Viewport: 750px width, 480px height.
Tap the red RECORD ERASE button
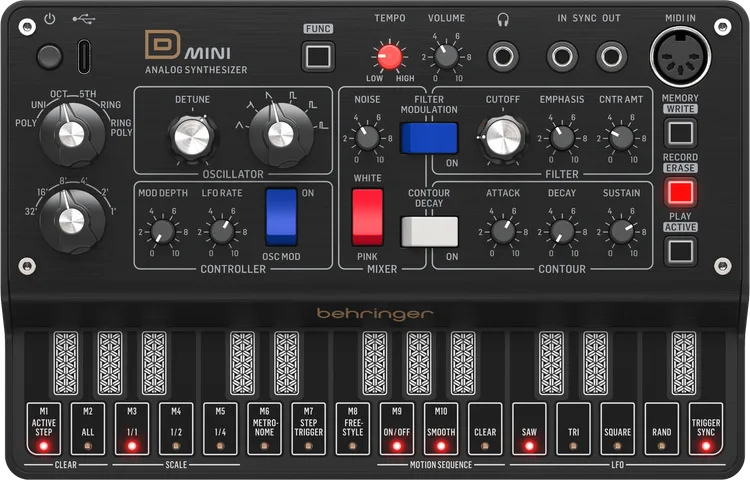[x=680, y=192]
